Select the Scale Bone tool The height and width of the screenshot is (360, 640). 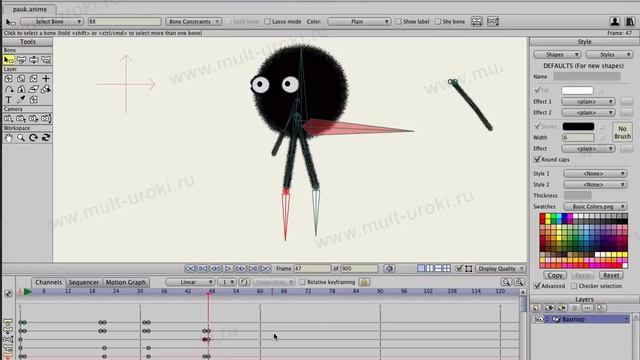[x=34, y=60]
